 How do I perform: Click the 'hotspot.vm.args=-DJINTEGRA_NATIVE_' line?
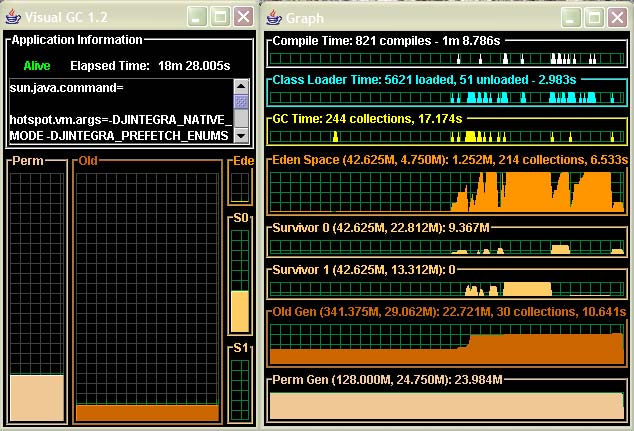(x=120, y=120)
